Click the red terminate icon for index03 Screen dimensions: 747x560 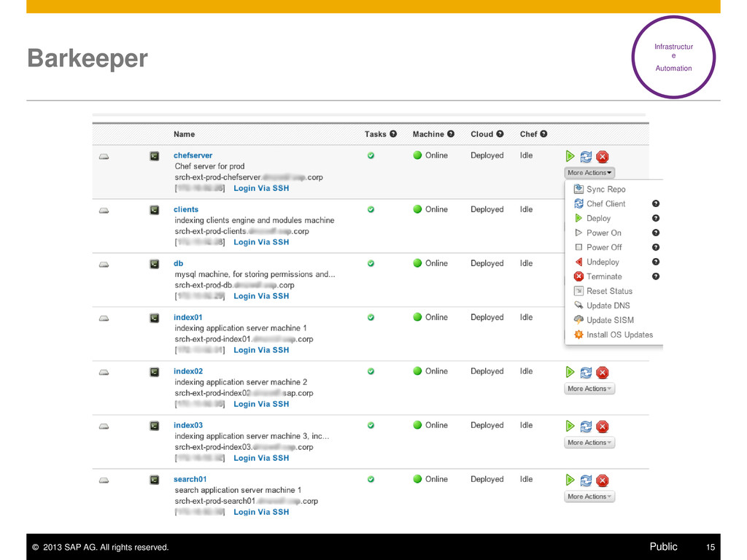click(x=602, y=426)
